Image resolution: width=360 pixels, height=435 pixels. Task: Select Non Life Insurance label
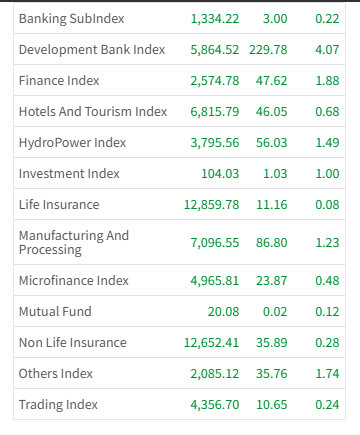(x=73, y=343)
